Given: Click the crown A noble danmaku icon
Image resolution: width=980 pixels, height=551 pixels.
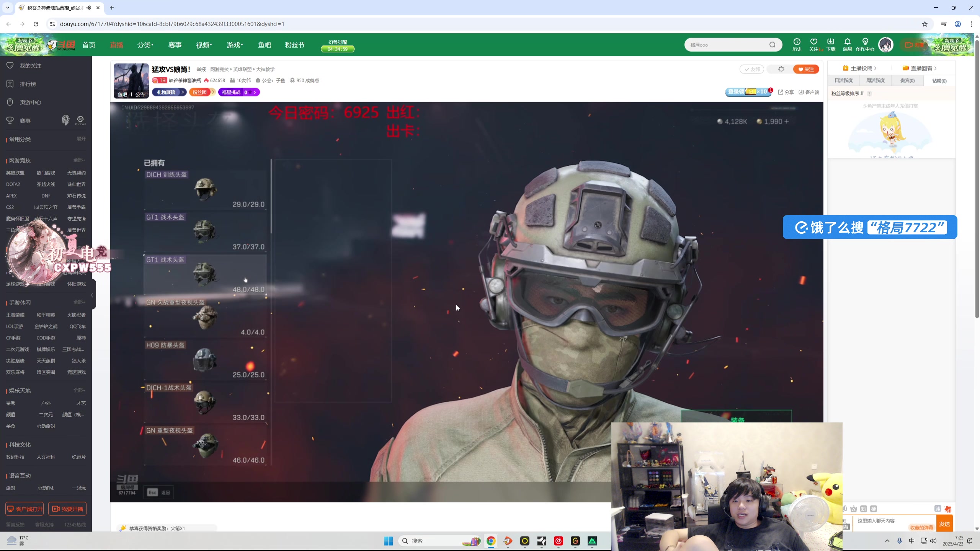Looking at the screenshot, I should click(x=853, y=509).
